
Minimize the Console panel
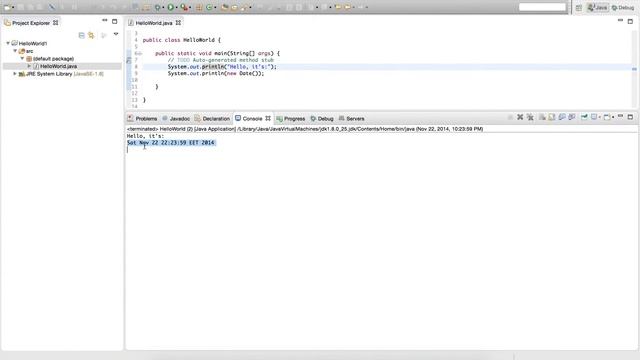[x=620, y=116]
